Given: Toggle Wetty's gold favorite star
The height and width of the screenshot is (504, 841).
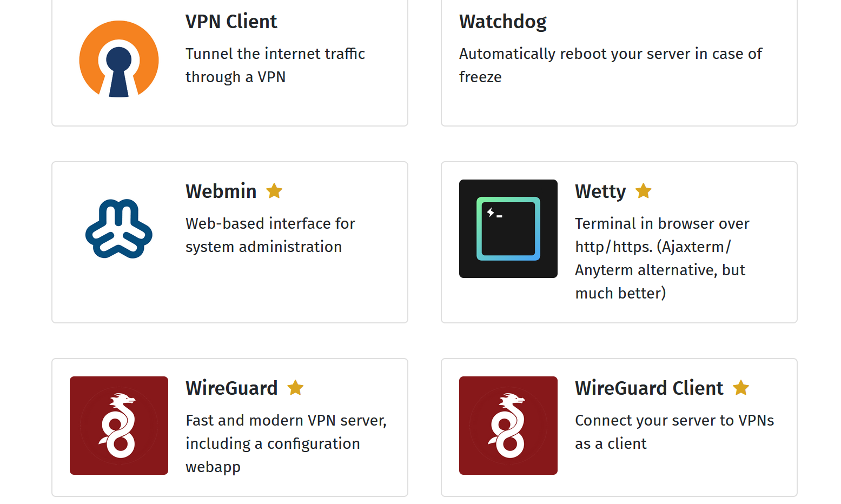Looking at the screenshot, I should [x=644, y=191].
